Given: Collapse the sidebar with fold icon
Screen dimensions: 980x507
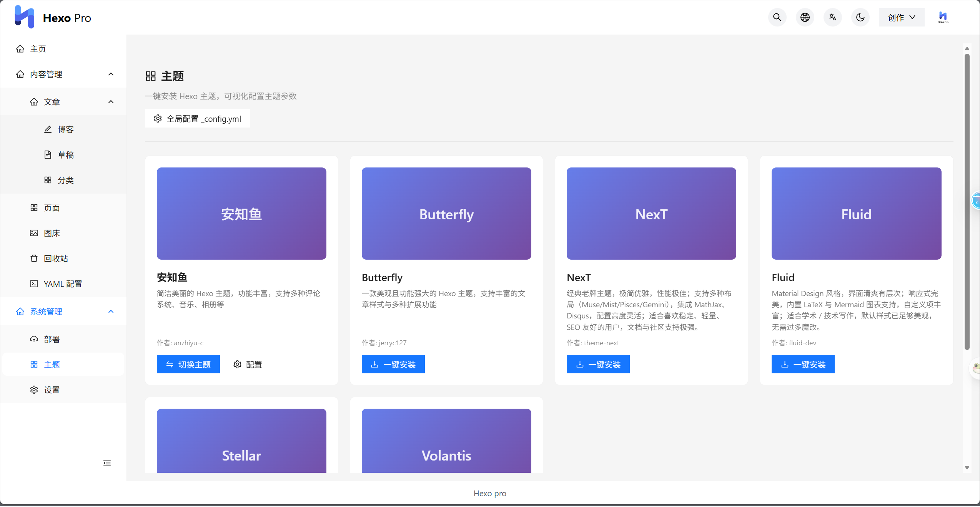Looking at the screenshot, I should 107,463.
